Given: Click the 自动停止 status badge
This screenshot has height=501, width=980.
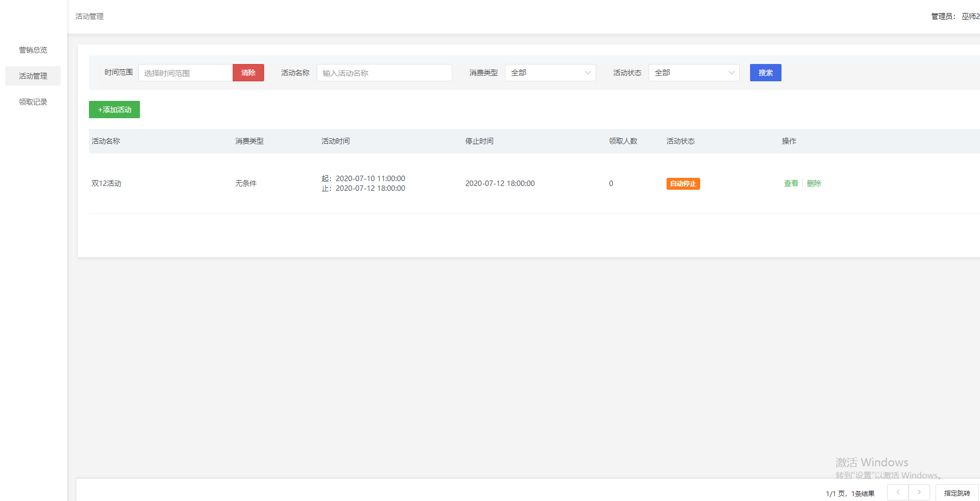Looking at the screenshot, I should pyautogui.click(x=683, y=184).
